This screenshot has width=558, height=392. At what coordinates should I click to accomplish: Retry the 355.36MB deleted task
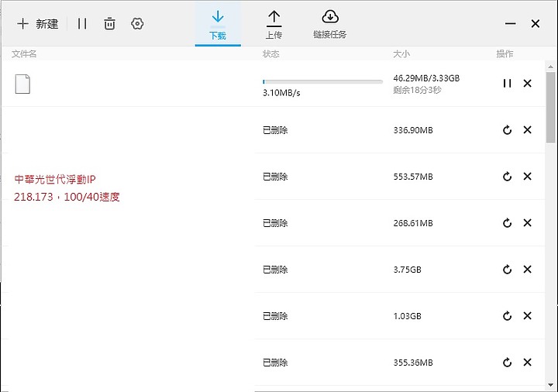(507, 363)
